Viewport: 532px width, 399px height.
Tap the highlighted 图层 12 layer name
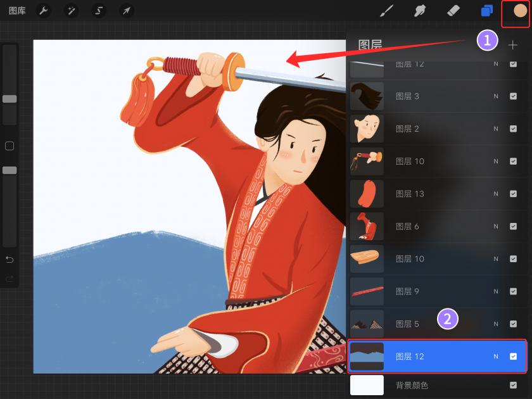point(410,357)
